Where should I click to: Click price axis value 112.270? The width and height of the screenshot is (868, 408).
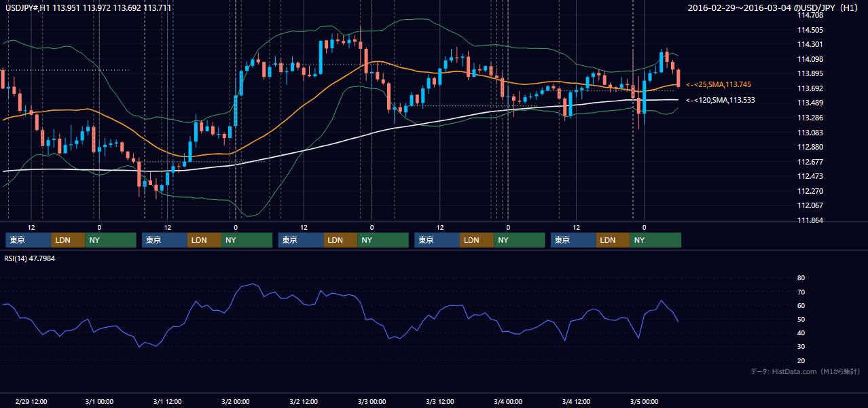click(x=810, y=191)
